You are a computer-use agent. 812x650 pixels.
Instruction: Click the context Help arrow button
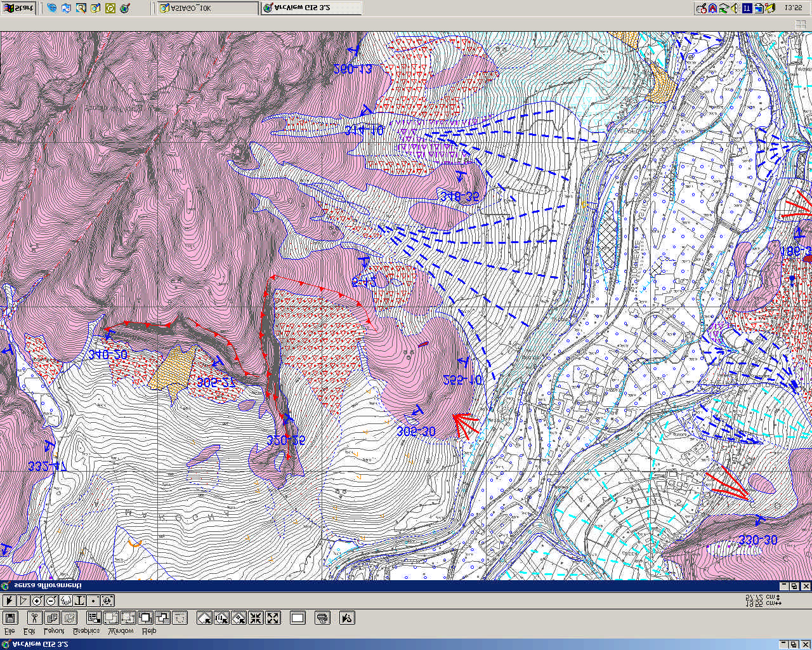pyautogui.click(x=347, y=618)
